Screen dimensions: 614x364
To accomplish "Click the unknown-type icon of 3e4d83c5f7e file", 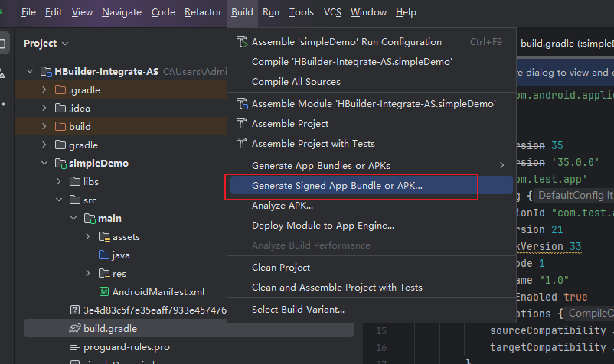I will [75, 310].
